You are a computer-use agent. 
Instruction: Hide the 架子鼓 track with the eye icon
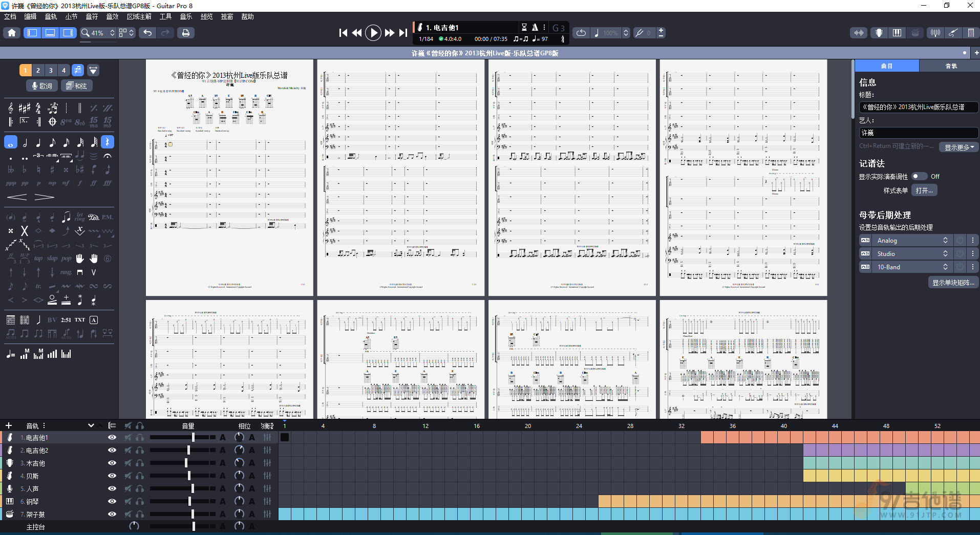pyautogui.click(x=112, y=514)
